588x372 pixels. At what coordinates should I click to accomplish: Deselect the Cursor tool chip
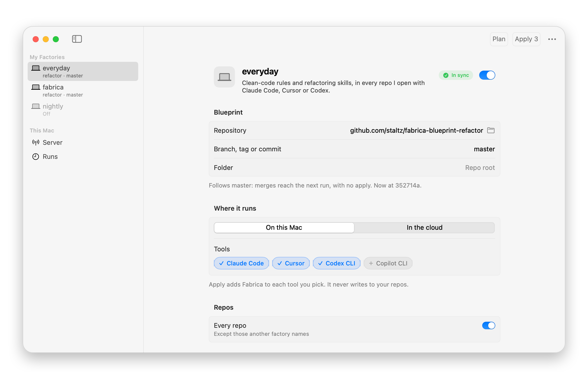[291, 263]
